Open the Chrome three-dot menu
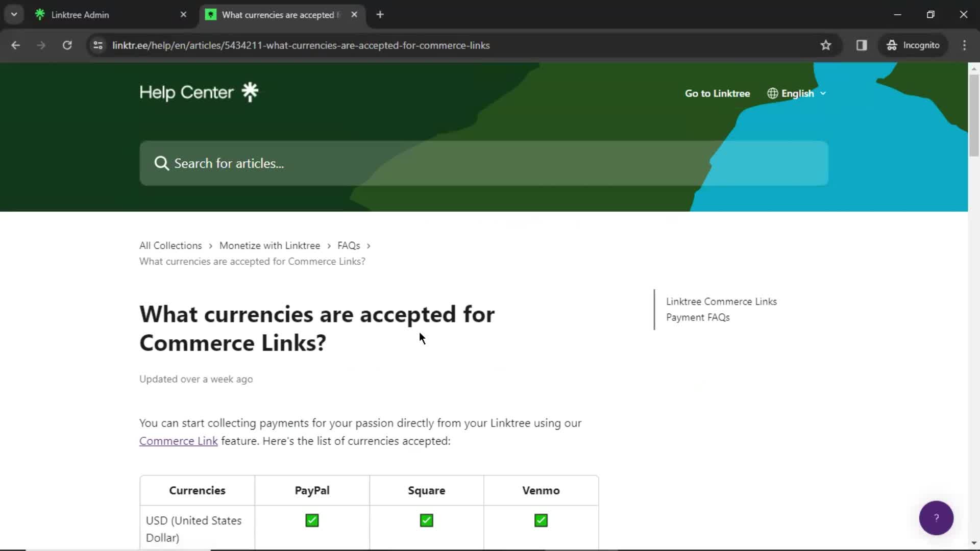 [964, 45]
